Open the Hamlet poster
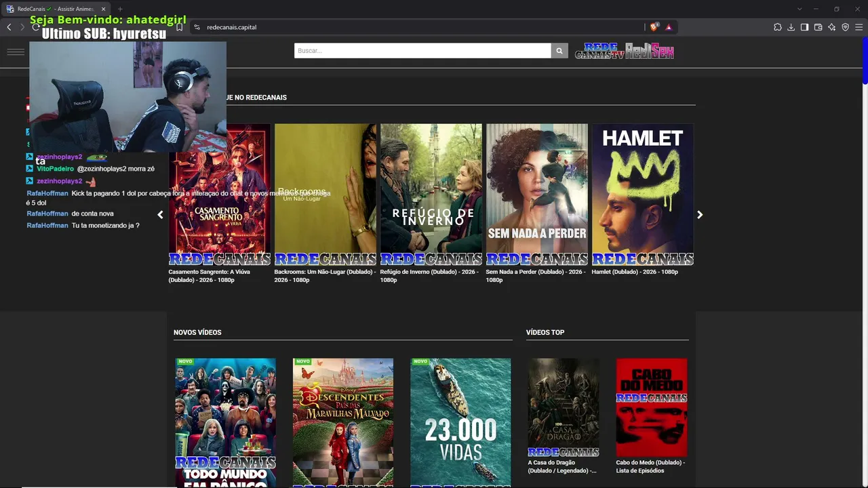Image resolution: width=868 pixels, height=488 pixels. pos(643,195)
